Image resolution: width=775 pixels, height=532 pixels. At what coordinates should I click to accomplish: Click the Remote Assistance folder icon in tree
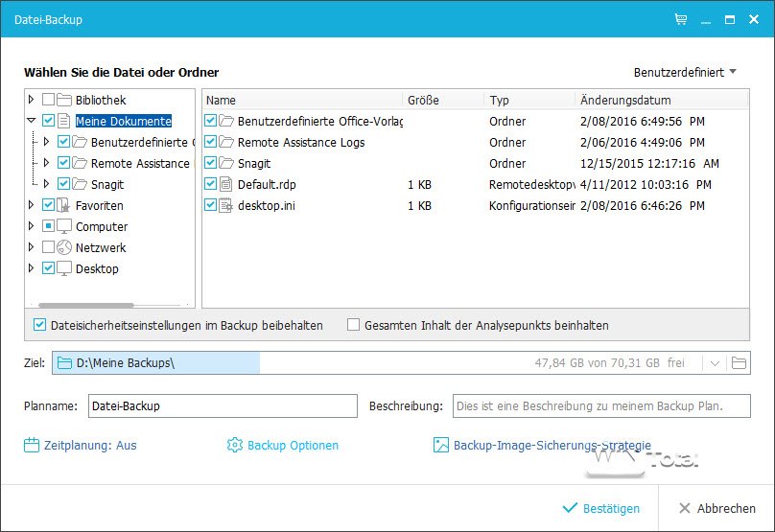pyautogui.click(x=80, y=163)
